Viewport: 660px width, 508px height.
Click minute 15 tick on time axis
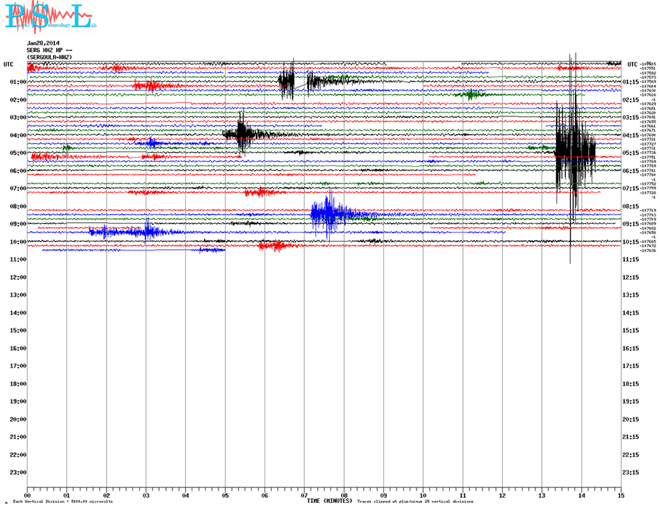pos(621,494)
